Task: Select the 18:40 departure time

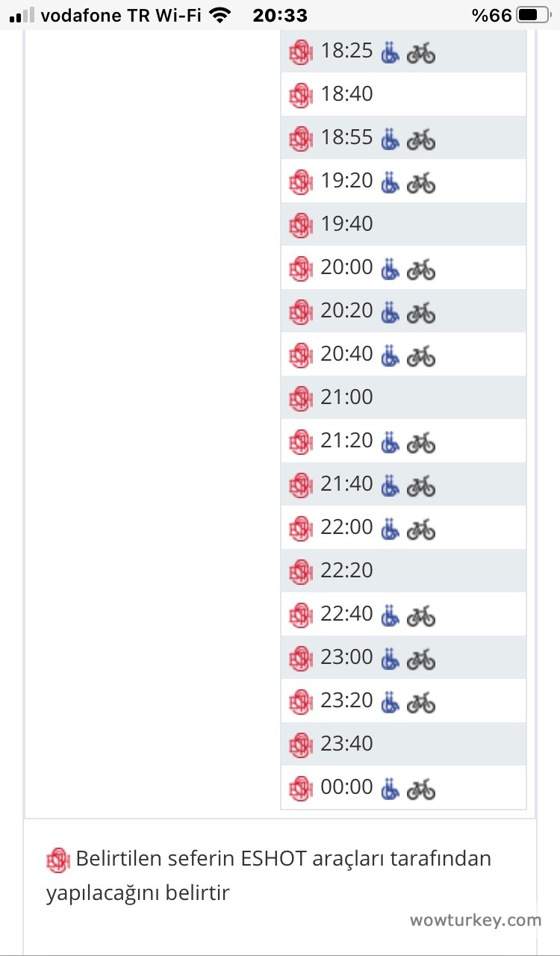Action: pyautogui.click(x=346, y=94)
